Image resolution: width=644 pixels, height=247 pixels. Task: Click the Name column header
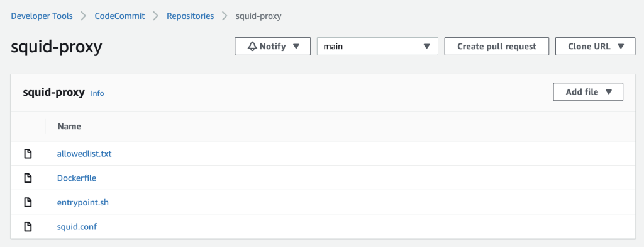click(x=69, y=127)
